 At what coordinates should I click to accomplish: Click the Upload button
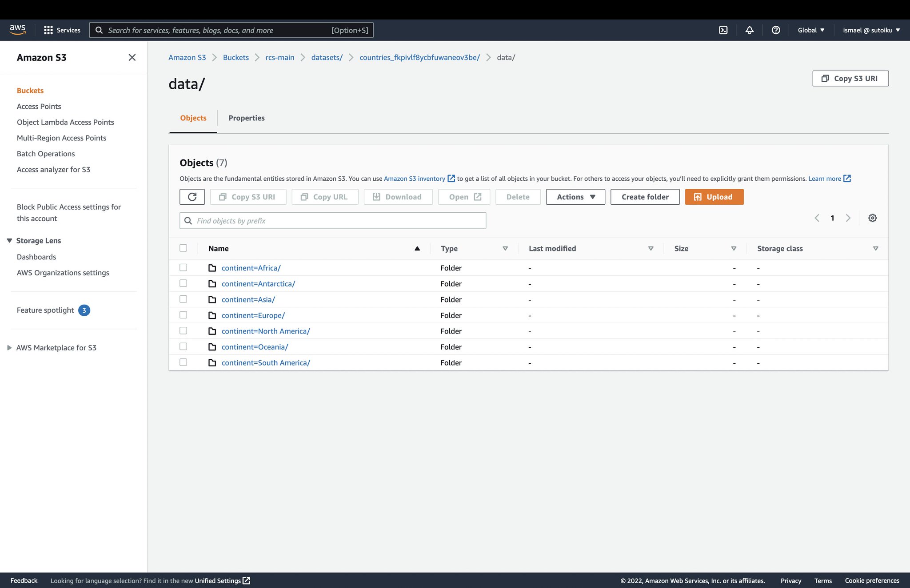click(x=714, y=197)
